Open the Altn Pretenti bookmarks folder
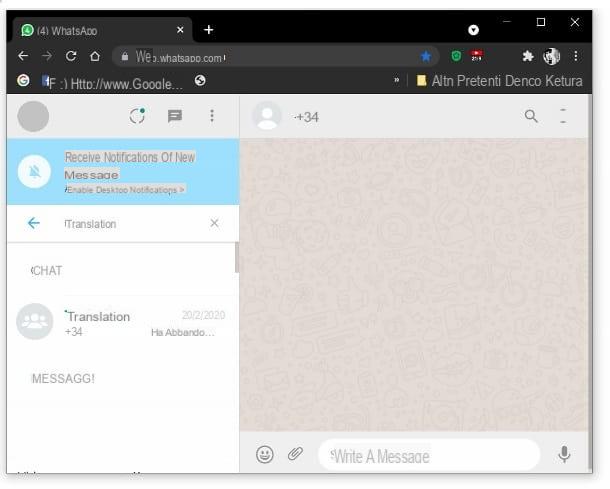Viewport: 610px width, 489px height. (x=500, y=81)
